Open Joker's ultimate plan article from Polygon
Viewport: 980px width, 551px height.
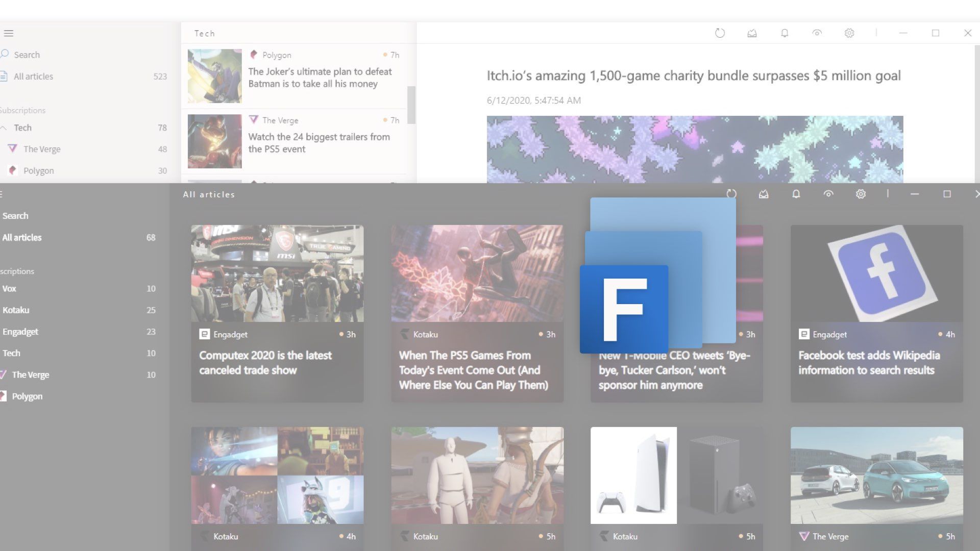(320, 78)
